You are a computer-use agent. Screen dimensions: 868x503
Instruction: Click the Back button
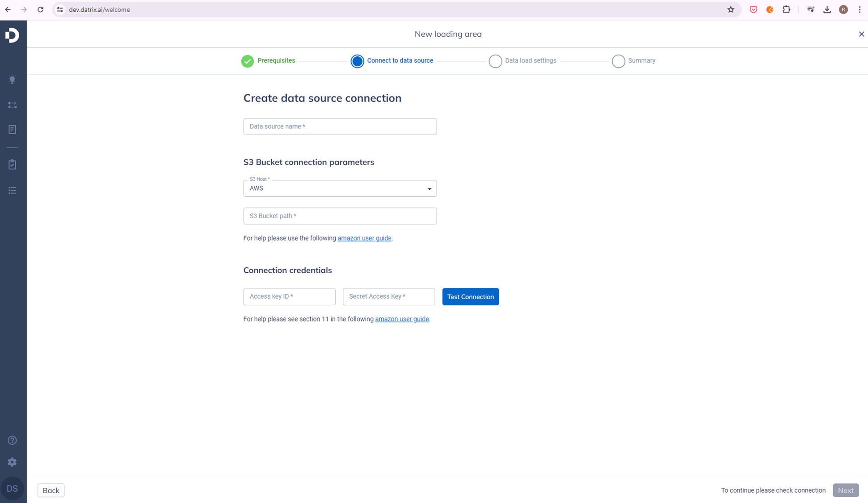pyautogui.click(x=51, y=490)
